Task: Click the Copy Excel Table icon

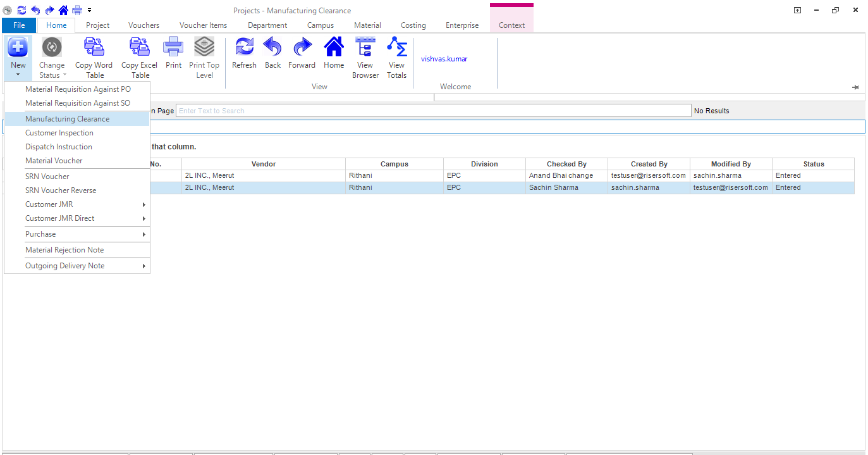Action: [139, 47]
